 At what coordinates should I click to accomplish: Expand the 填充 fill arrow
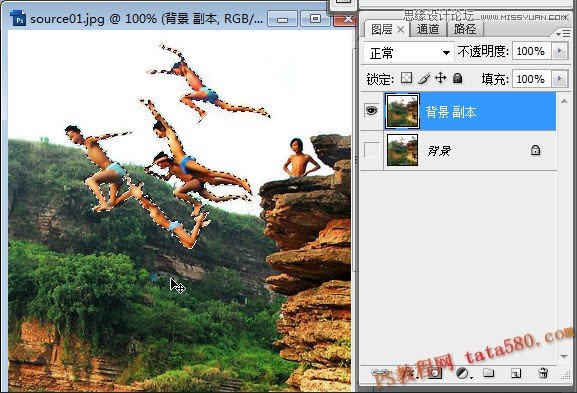point(560,79)
